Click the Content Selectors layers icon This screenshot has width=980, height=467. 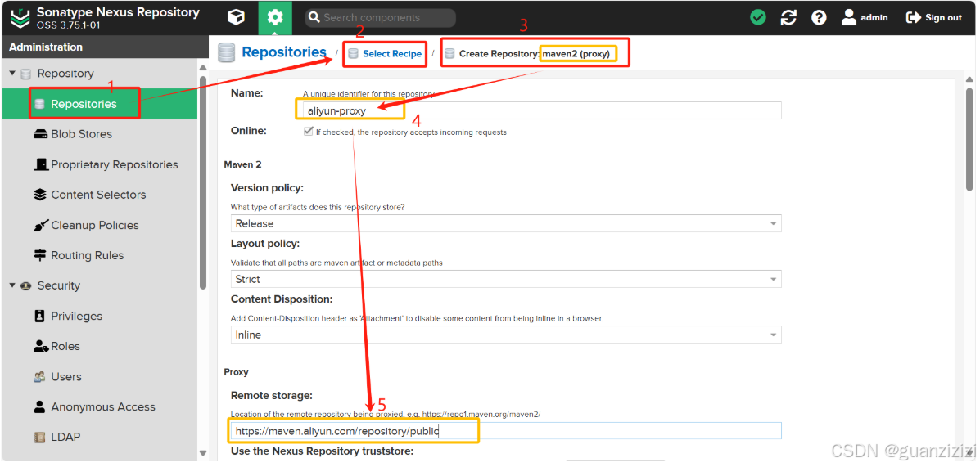[40, 195]
